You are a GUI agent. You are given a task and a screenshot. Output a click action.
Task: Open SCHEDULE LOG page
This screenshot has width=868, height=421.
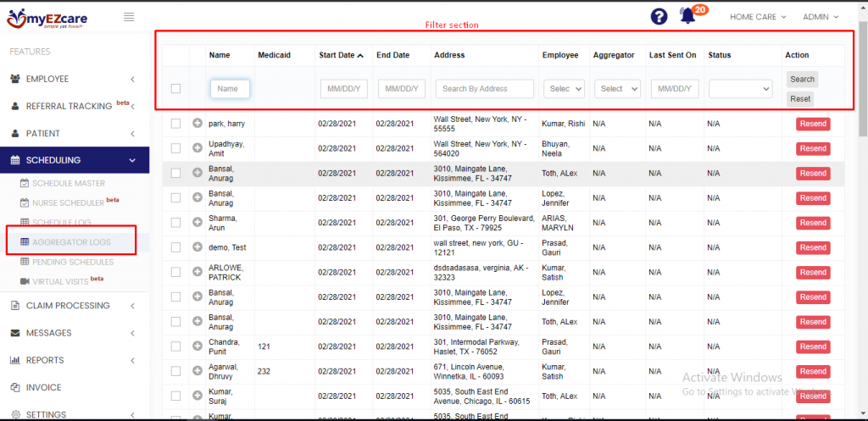(x=61, y=223)
